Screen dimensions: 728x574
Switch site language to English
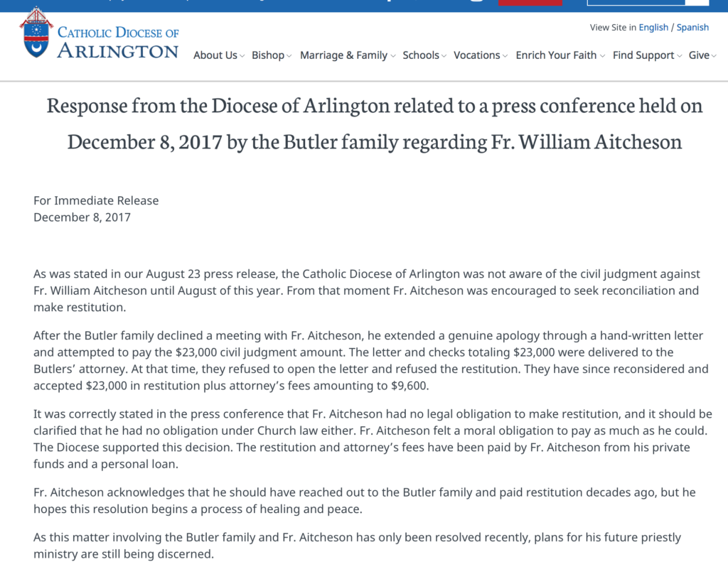click(x=653, y=28)
